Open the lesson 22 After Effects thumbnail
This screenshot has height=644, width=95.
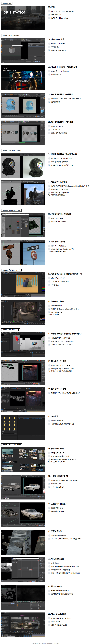pyautogui.click(x=23, y=625)
